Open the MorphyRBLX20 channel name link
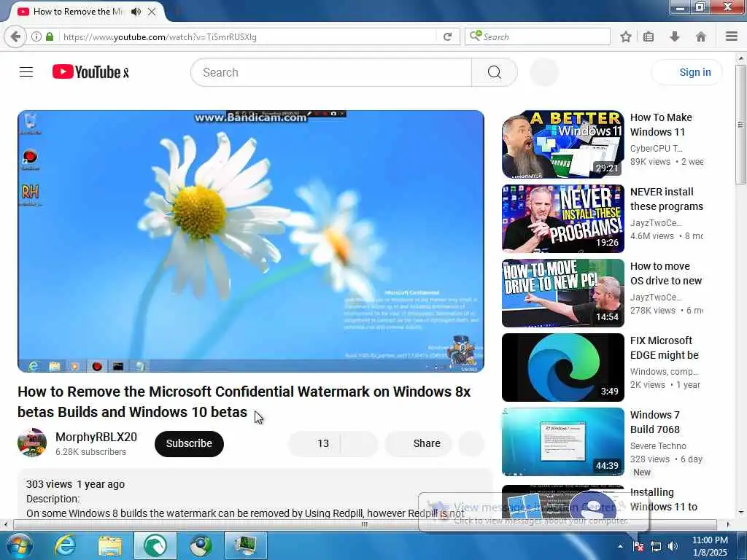The image size is (747, 560). [96, 437]
